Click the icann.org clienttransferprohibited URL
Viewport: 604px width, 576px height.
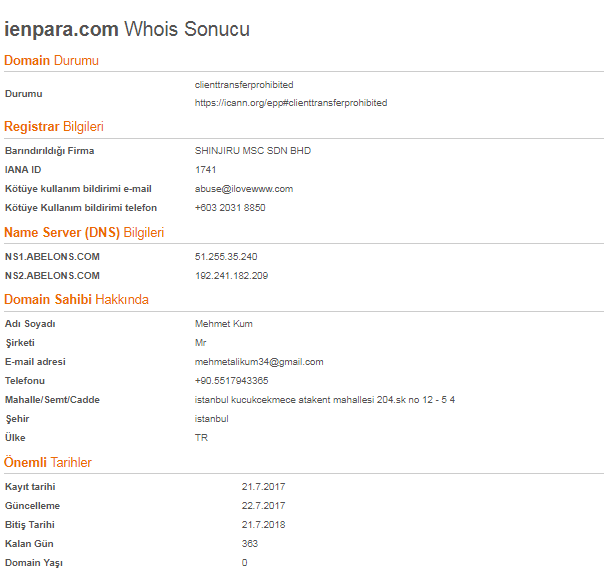pos(291,103)
